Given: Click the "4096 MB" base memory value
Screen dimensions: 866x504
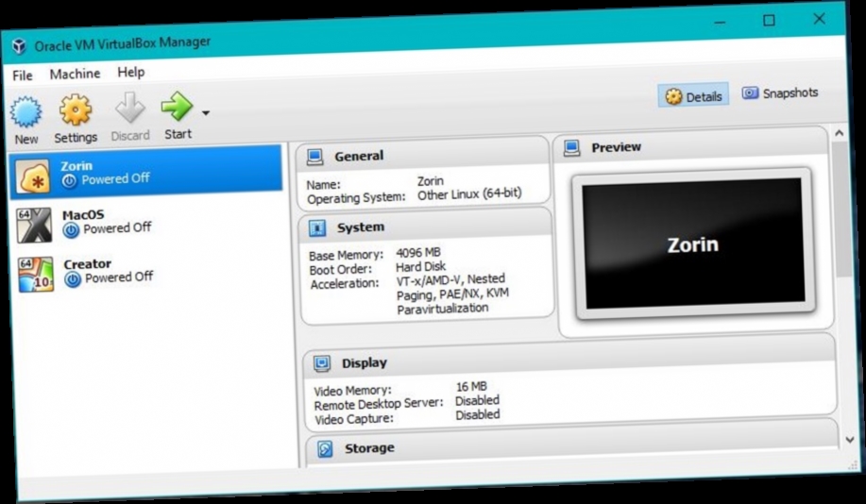Looking at the screenshot, I should click(418, 253).
